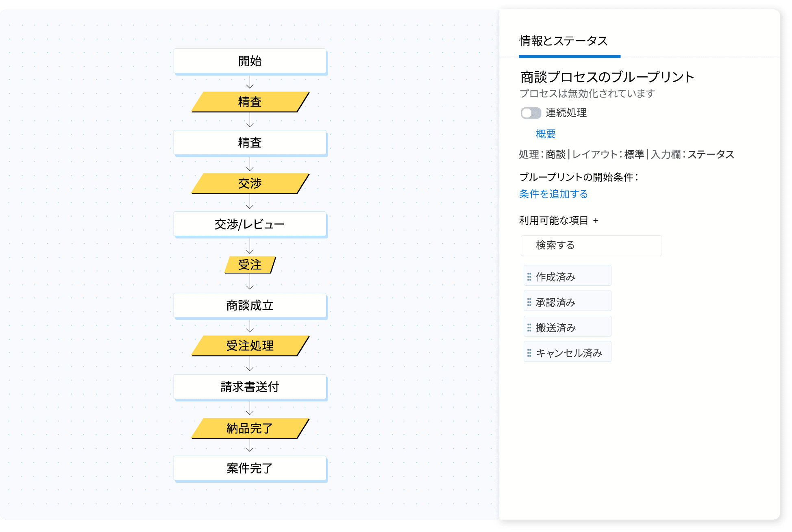792x532 pixels.
Task: Click the plus icon beside 利用可能な項目
Action: [x=596, y=221]
